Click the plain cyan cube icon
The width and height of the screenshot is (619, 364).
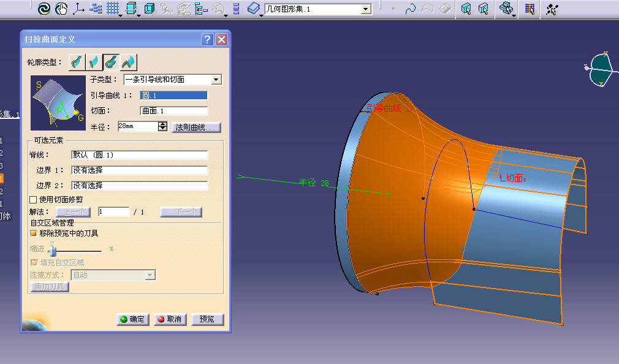pos(149,9)
